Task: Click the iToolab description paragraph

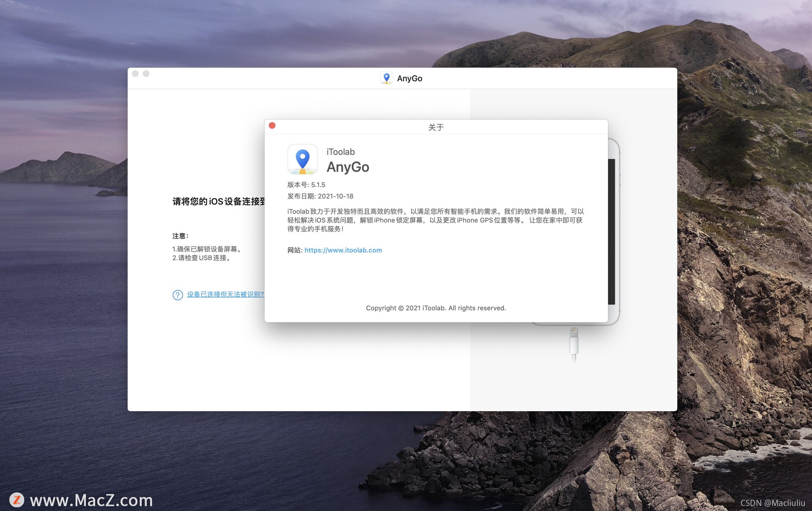Action: (x=435, y=220)
